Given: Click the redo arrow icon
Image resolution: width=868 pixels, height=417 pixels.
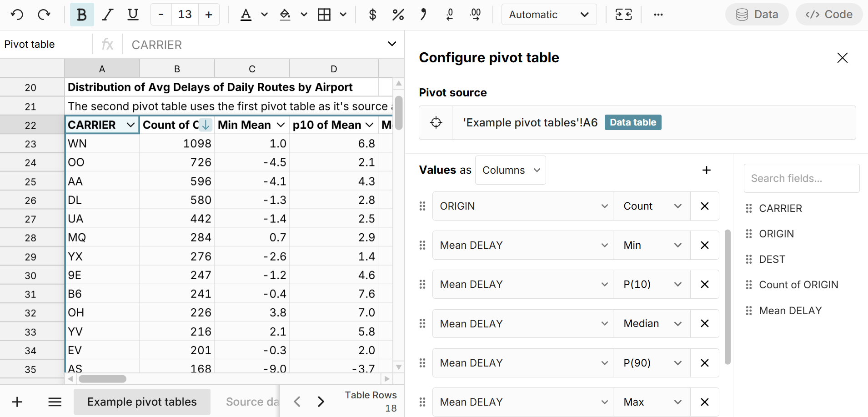Looking at the screenshot, I should click(x=44, y=15).
